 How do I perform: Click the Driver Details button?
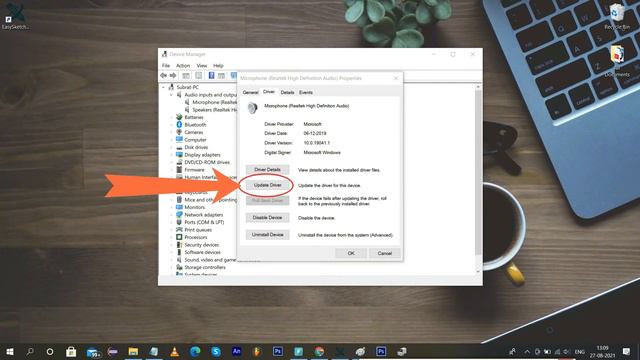coord(267,169)
